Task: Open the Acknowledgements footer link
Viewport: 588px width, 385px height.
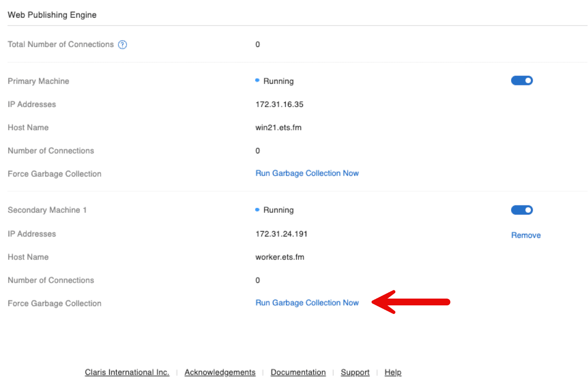Action: click(x=220, y=373)
